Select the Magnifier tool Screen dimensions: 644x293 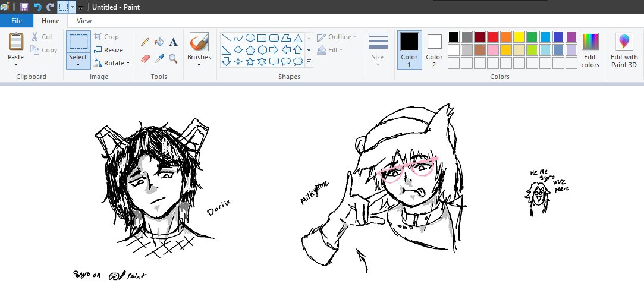click(173, 59)
